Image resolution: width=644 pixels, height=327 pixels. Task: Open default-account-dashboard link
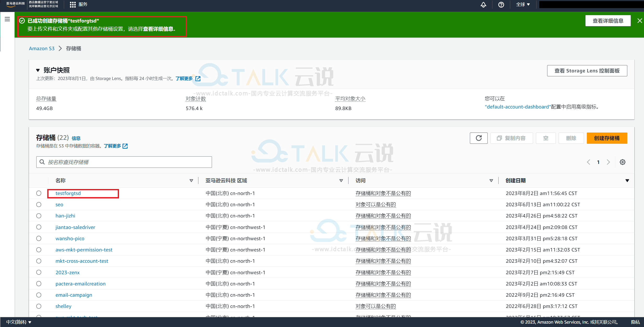518,107
